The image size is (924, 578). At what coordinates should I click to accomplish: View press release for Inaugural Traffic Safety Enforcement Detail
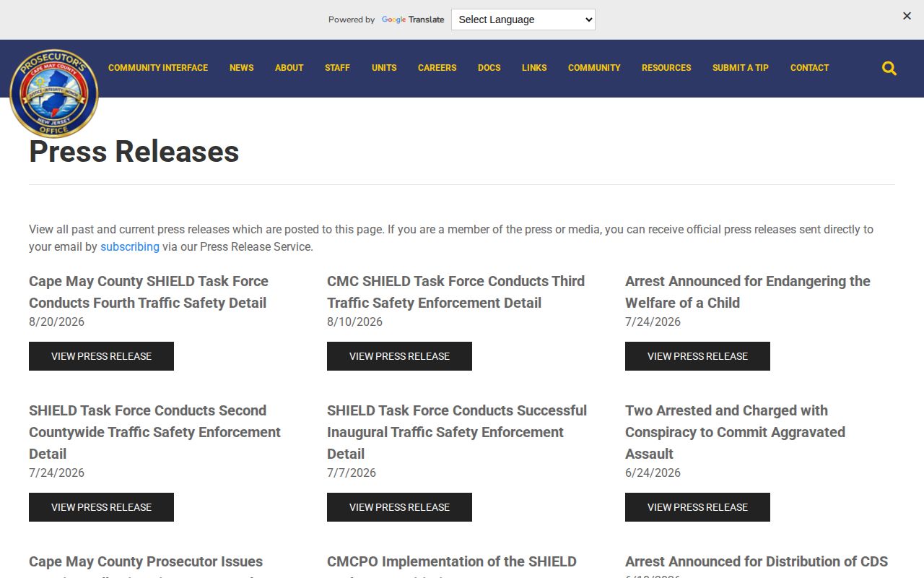point(399,507)
